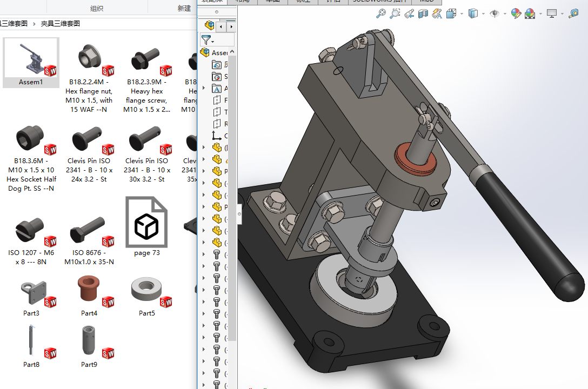
Task: Open Edit Appearance color ball icon
Action: pyautogui.click(x=516, y=14)
